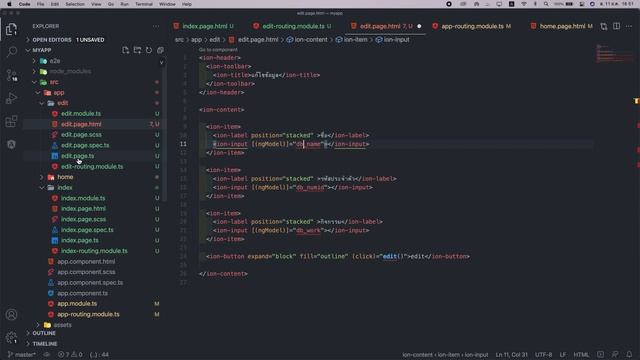
Task: Open the Run and Debug view
Action: pyautogui.click(x=11, y=98)
